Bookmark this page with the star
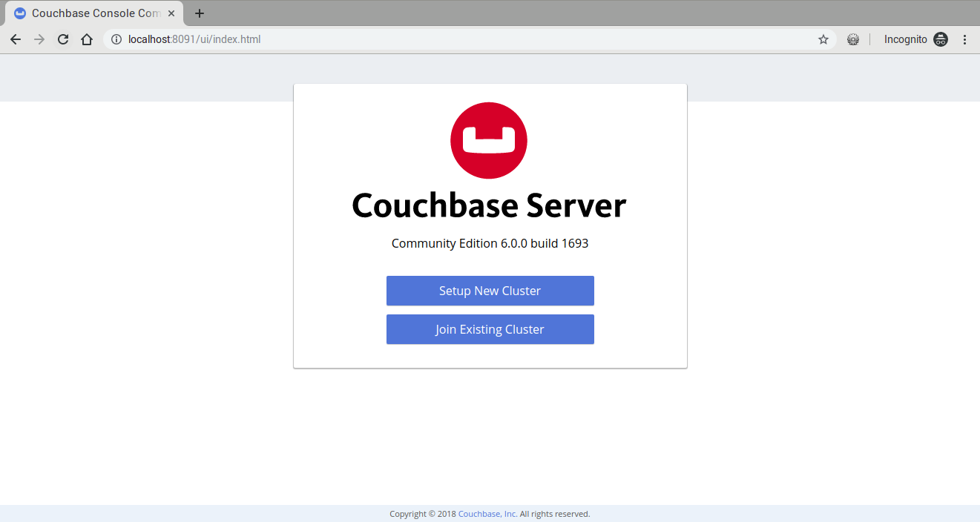The height and width of the screenshot is (522, 980). (x=823, y=39)
